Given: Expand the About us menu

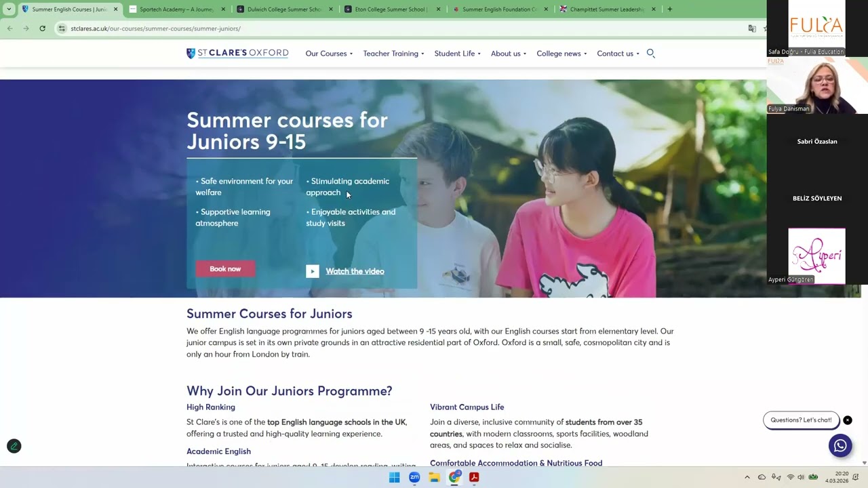Looking at the screenshot, I should pos(509,54).
